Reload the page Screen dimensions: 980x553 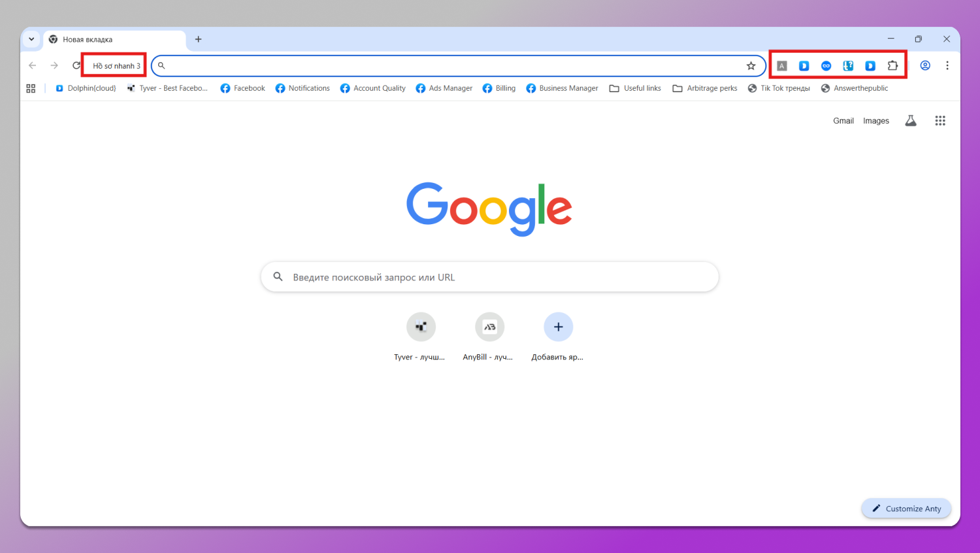coord(76,65)
